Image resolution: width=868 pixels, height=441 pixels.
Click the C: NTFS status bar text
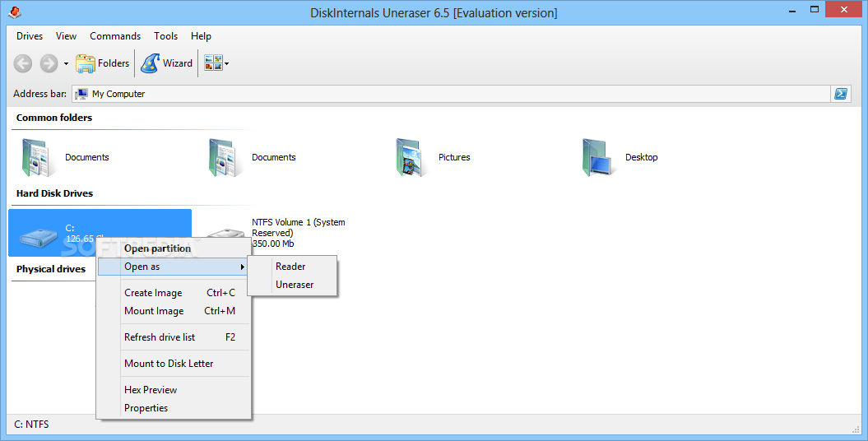(31, 425)
